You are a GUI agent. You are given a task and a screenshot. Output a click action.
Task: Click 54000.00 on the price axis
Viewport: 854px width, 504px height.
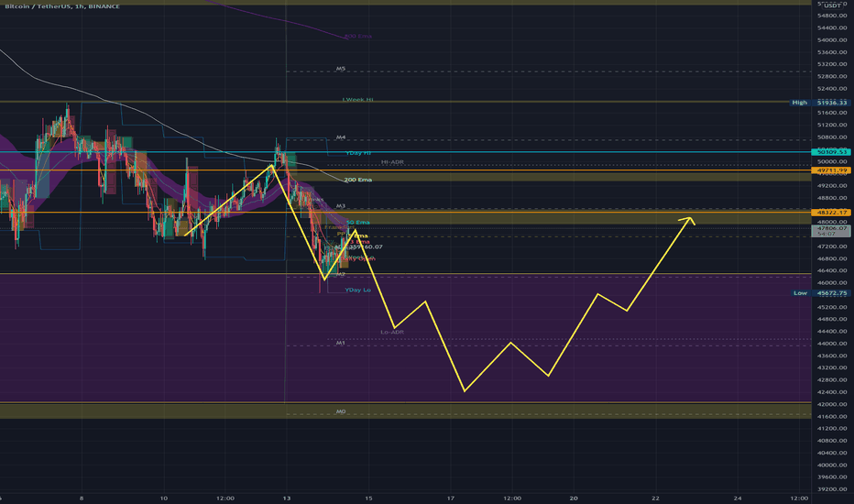(832, 39)
